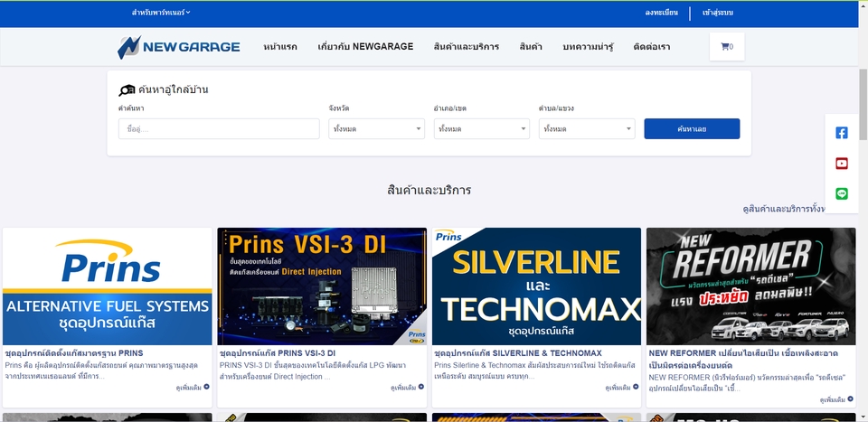The width and height of the screenshot is (868, 422).
Task: Open the จังหวัด dropdown
Action: coord(376,129)
